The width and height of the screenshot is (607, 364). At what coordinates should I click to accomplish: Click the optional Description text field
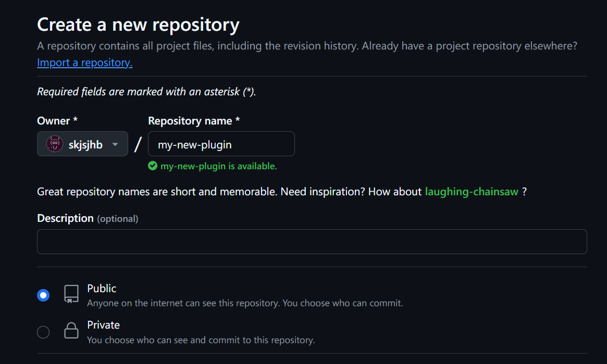tap(312, 241)
